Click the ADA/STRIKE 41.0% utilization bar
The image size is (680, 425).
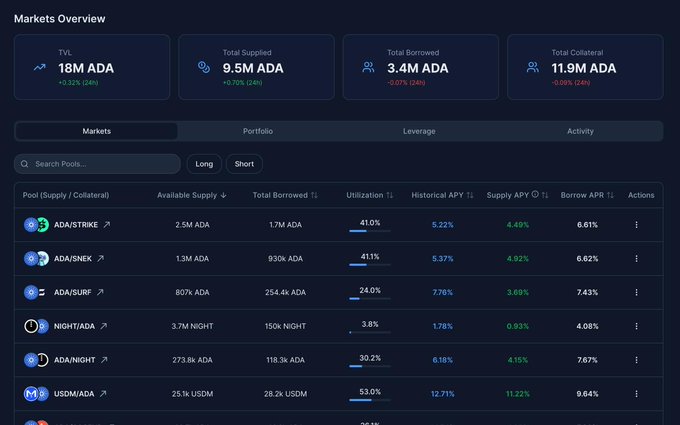370,231
